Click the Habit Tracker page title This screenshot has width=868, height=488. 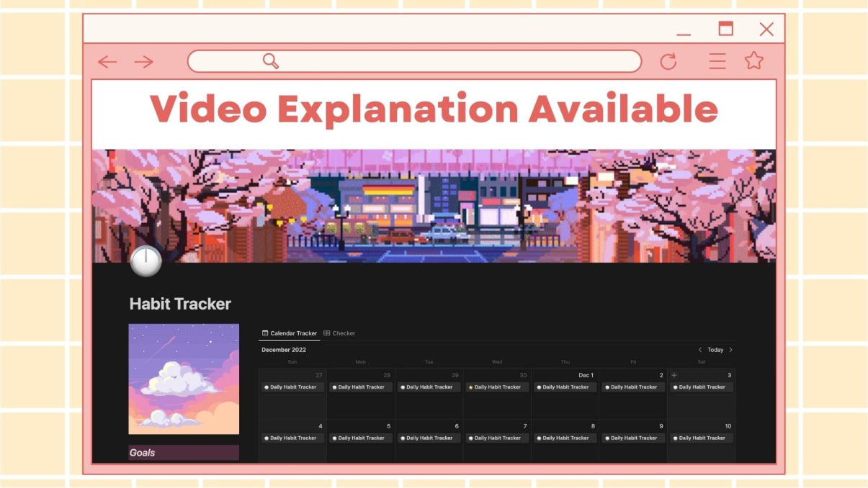[180, 304]
